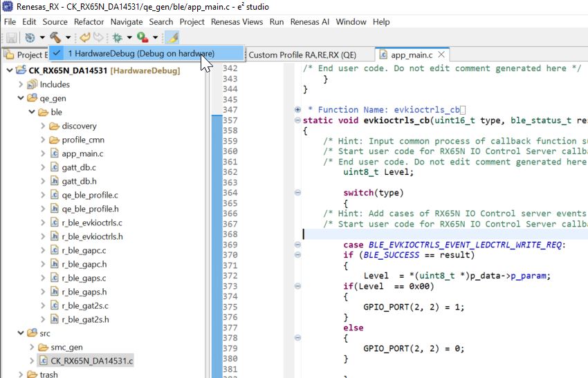
Task: Open the Run menu
Action: pos(277,21)
